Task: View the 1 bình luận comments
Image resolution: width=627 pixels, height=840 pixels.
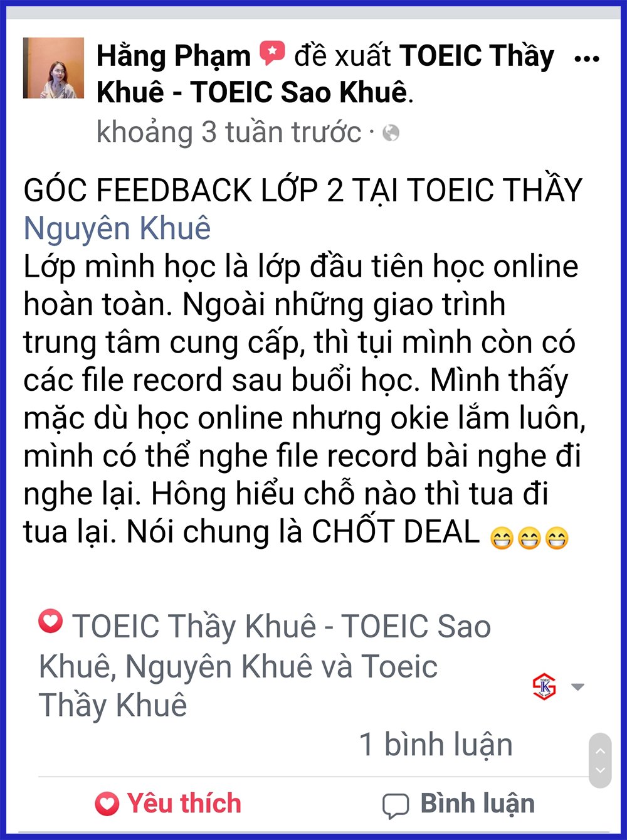Action: [x=436, y=745]
